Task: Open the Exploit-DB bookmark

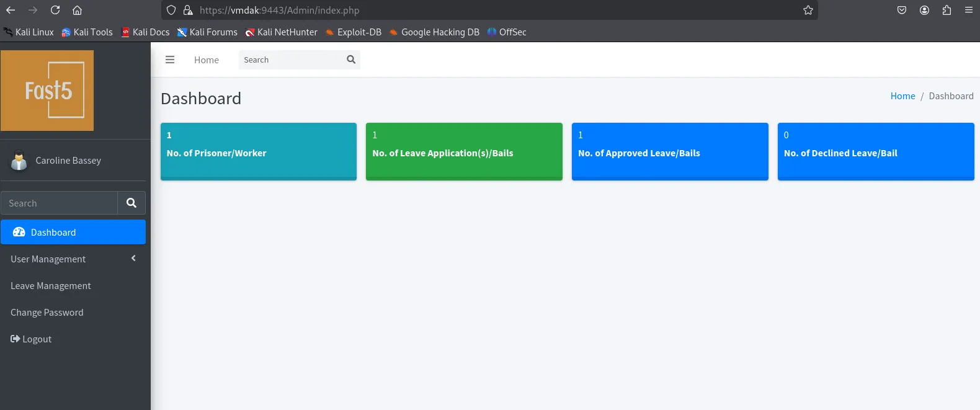Action: pos(354,32)
